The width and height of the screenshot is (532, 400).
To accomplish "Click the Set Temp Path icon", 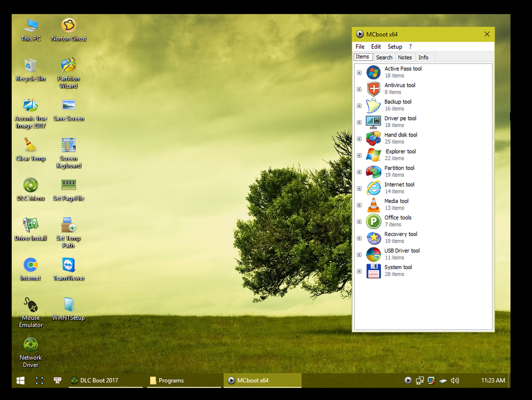I will (x=69, y=233).
